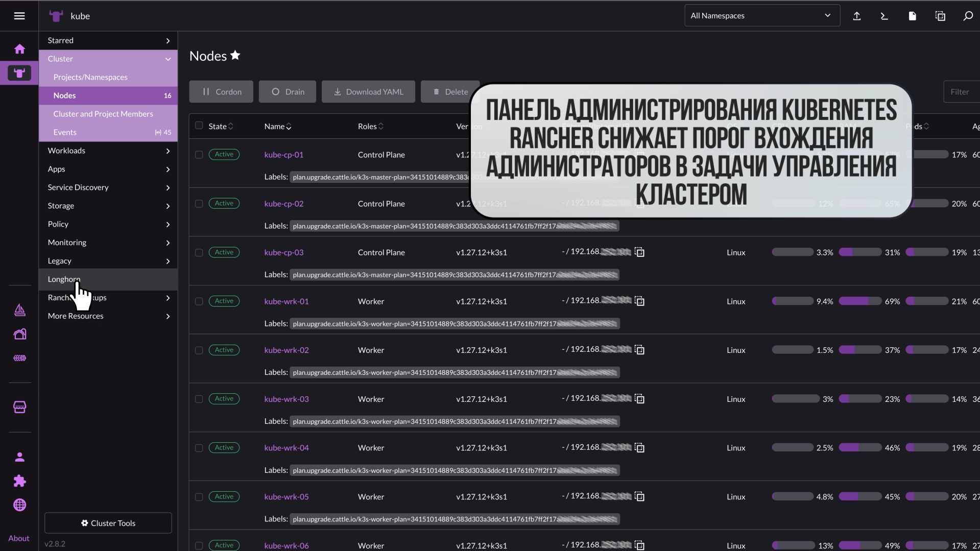This screenshot has height=551, width=980.
Task: Click inside the Filter field
Action: [963, 91]
